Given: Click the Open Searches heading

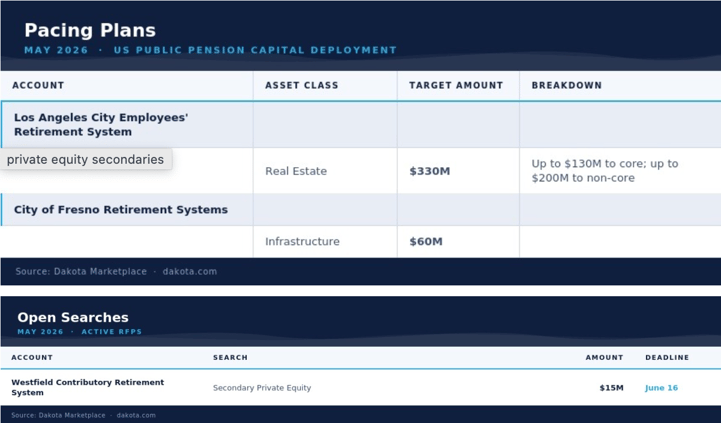Looking at the screenshot, I should pos(73,317).
